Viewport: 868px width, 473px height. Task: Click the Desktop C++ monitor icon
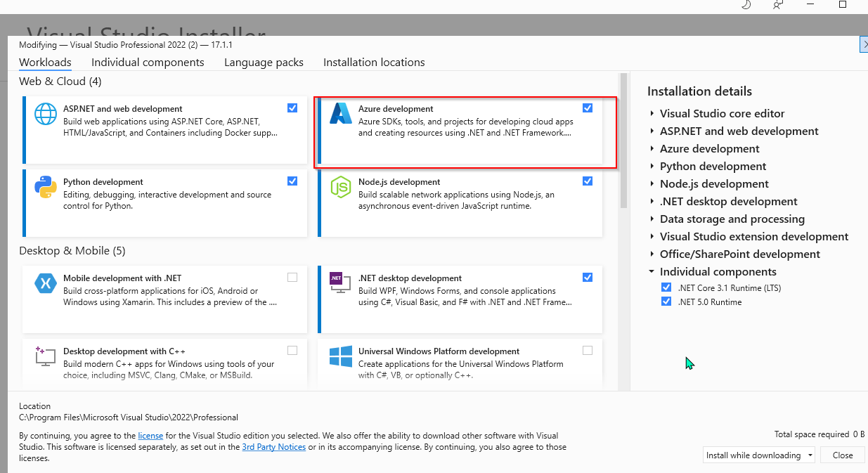point(46,356)
